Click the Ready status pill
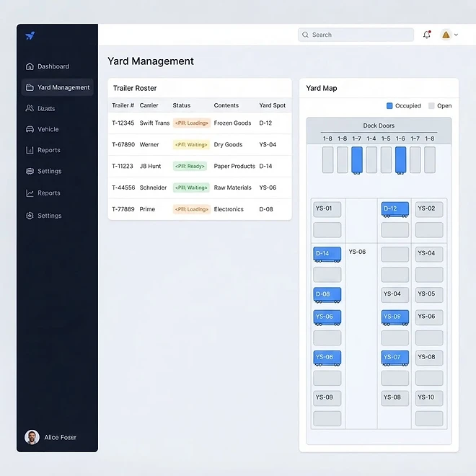476x476 pixels. [x=190, y=166]
